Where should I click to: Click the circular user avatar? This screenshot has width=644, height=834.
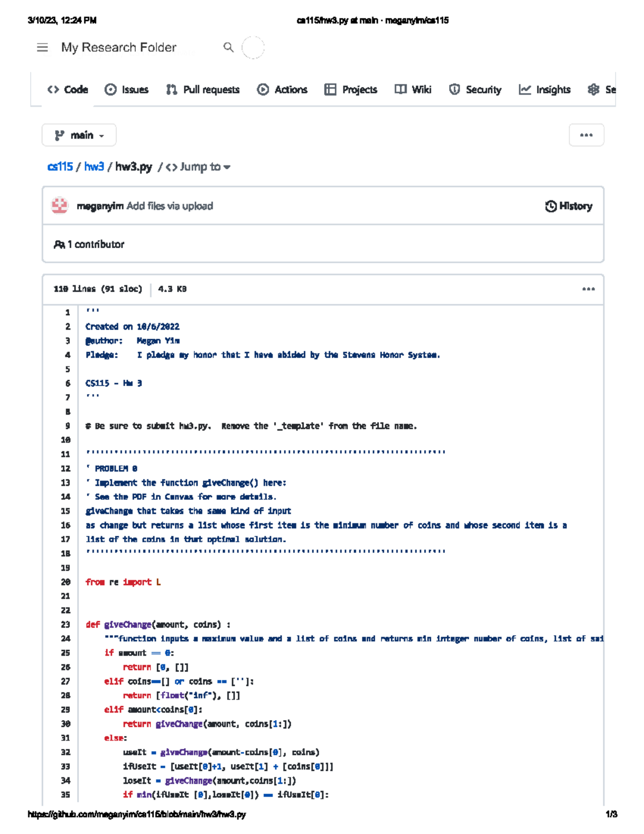253,47
